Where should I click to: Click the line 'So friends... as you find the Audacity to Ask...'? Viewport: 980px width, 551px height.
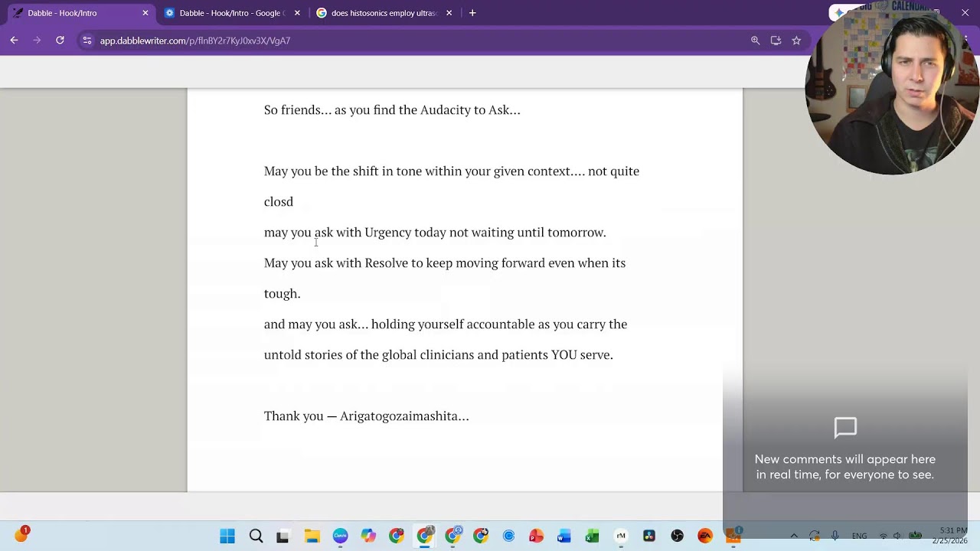click(x=392, y=110)
